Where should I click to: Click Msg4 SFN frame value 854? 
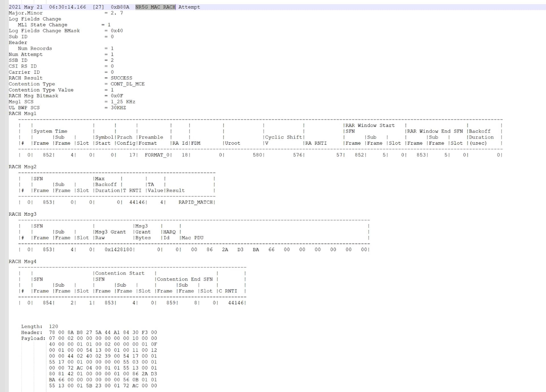(47, 303)
